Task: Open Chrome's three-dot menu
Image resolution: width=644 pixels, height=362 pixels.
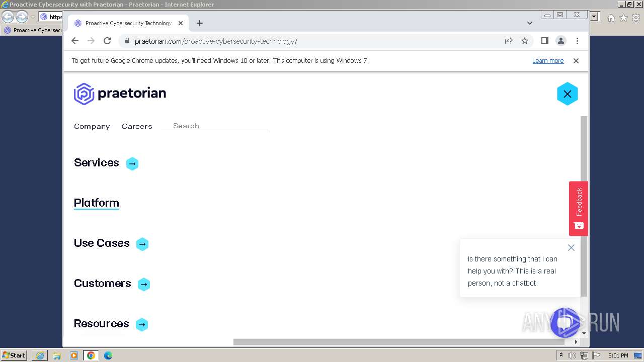Action: [x=577, y=41]
